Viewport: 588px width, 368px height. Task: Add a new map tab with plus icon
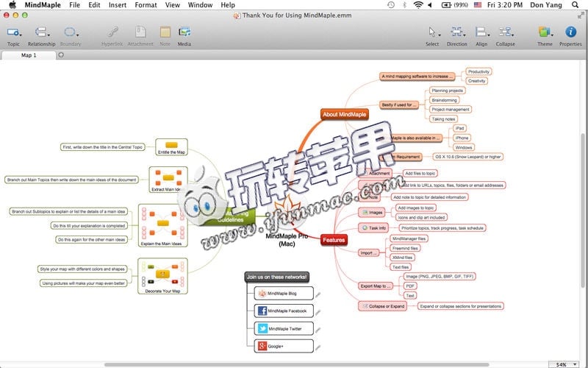[61, 54]
